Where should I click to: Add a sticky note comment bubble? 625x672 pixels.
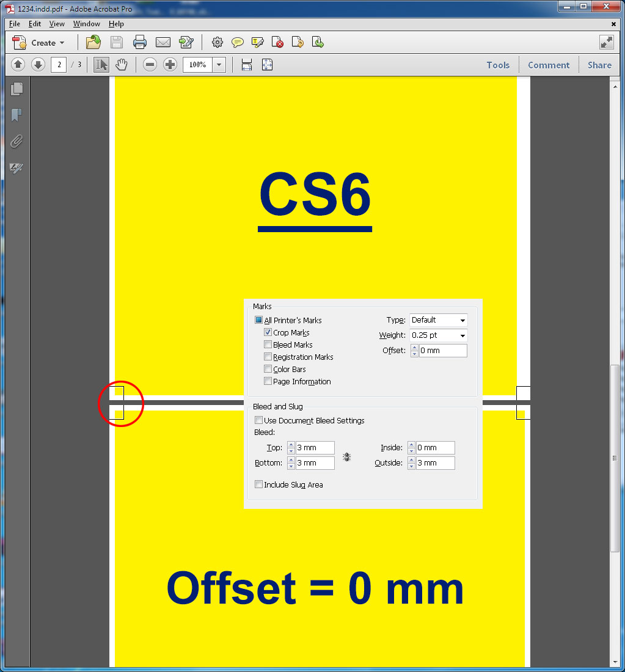237,42
